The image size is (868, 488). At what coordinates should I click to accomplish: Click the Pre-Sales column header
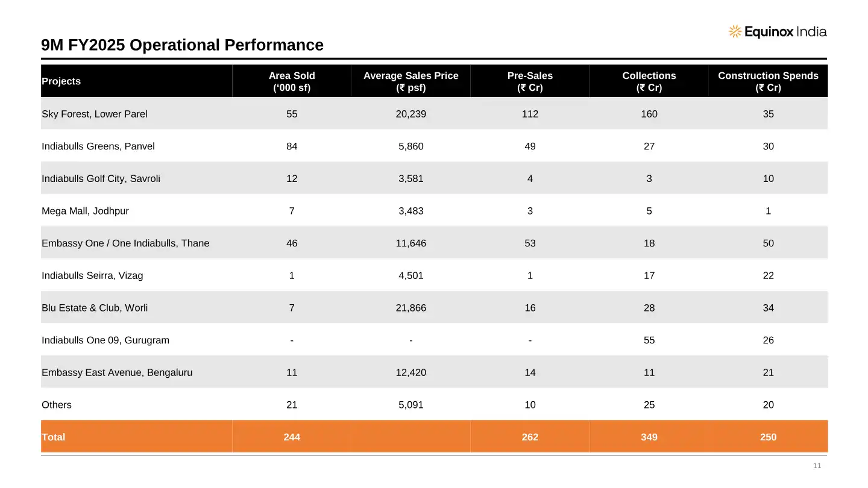[x=530, y=81]
